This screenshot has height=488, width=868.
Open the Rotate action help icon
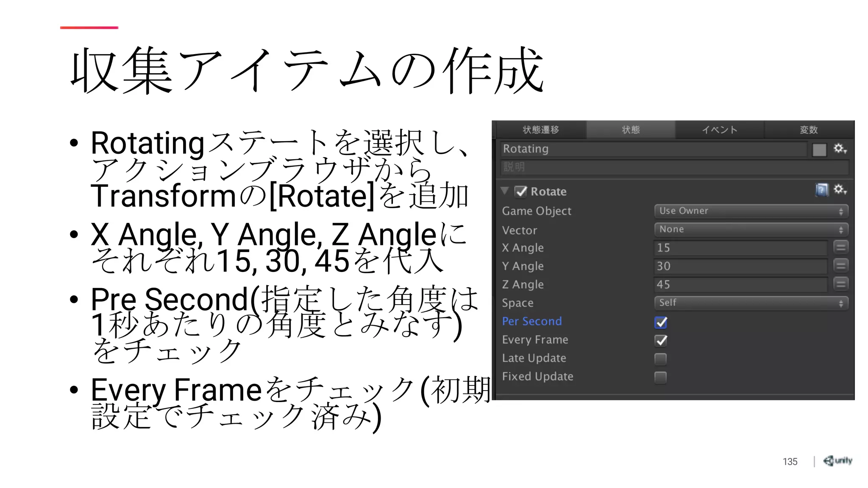coord(821,190)
